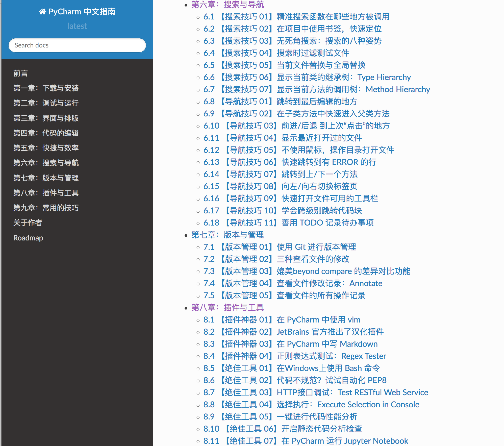This screenshot has height=446, width=504.
Task: Open sidebar item 第八章：插件与工具
Action: [46, 193]
